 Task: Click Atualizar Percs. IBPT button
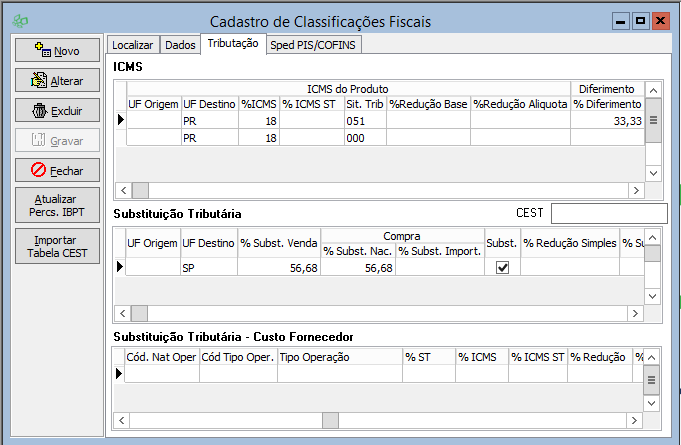(57, 207)
